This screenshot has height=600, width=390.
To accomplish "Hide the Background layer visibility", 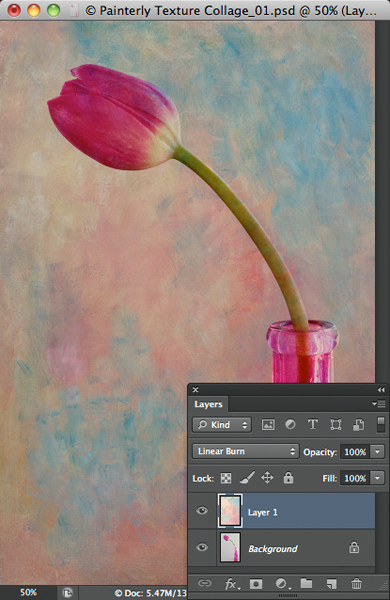I will (x=202, y=547).
